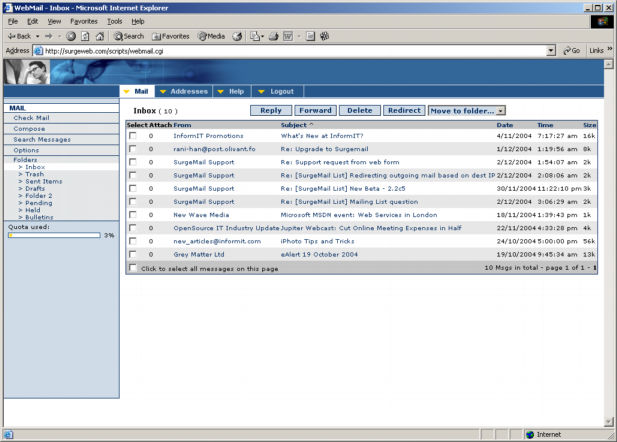Click the URL address input field
The width and height of the screenshot is (617, 442).
(290, 50)
